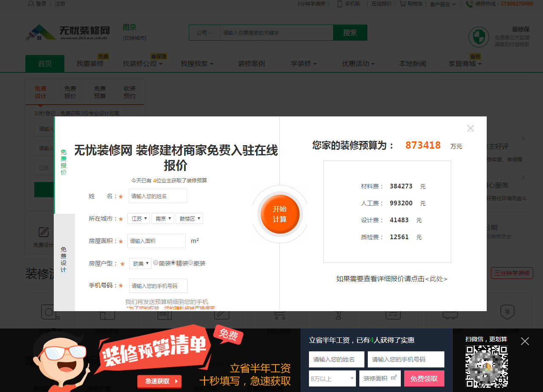This screenshot has width=543, height=392.
Task: Click the detailed quote 此处 link
Action: click(x=436, y=279)
